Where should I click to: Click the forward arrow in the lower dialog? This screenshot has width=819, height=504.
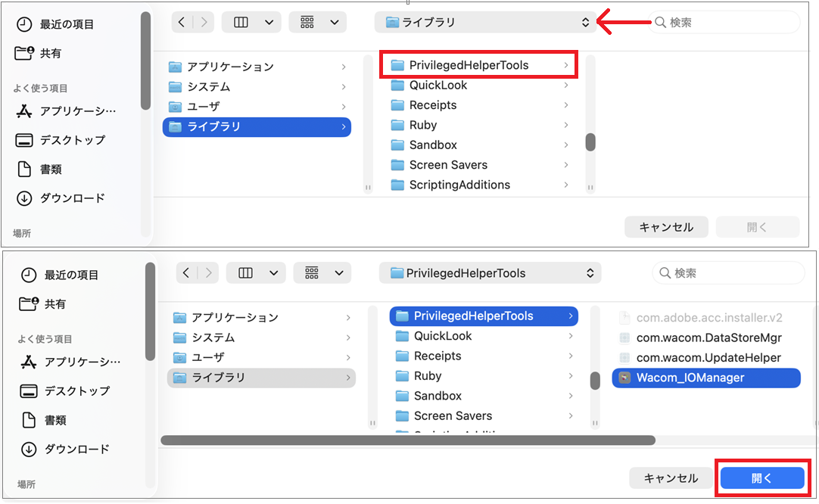pos(208,272)
